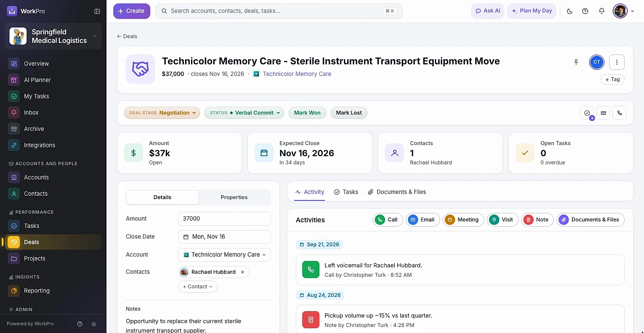Screen dimensions: 644x333
Task: Open the + Contact dropdown
Action: [198, 287]
